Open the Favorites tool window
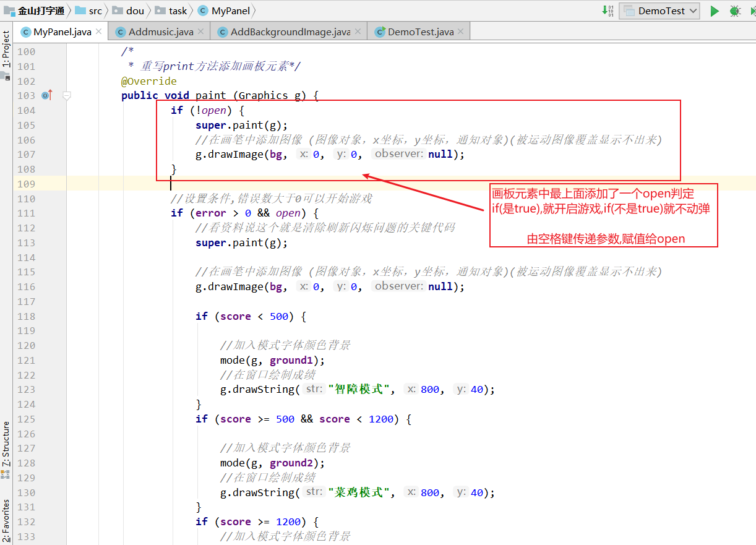The width and height of the screenshot is (756, 545). pyautogui.click(x=6, y=521)
